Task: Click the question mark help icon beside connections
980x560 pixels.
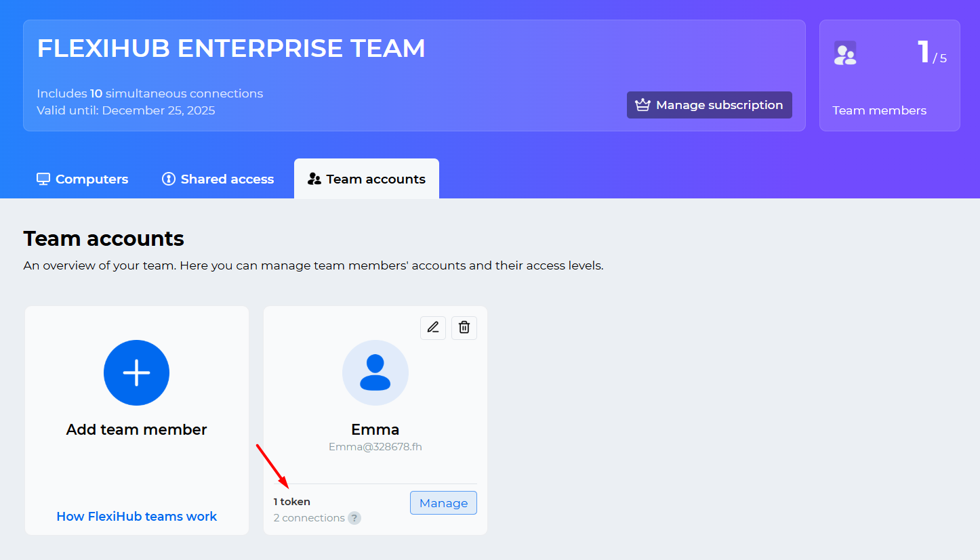Action: click(354, 518)
